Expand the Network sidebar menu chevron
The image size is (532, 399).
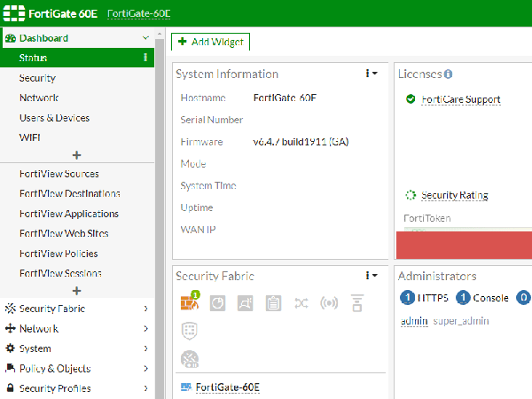point(146,328)
